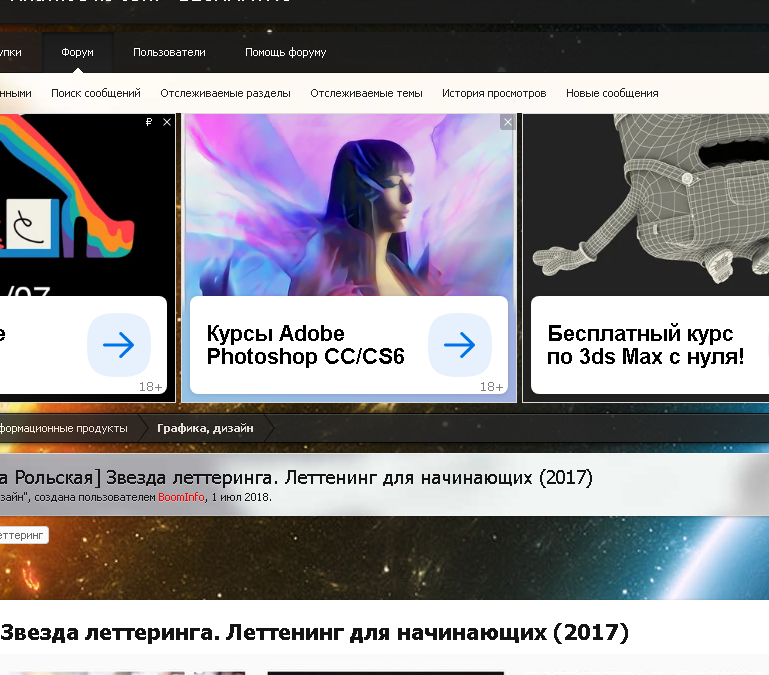This screenshot has height=675, width=769.
Task: Go to информационные продукты breadcrumb
Action: tap(63, 428)
